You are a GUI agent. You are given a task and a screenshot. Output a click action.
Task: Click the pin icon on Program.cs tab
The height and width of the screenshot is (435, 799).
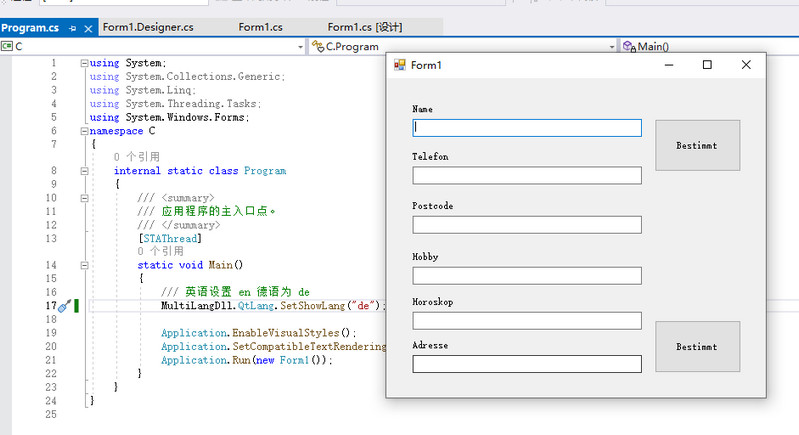[x=72, y=29]
